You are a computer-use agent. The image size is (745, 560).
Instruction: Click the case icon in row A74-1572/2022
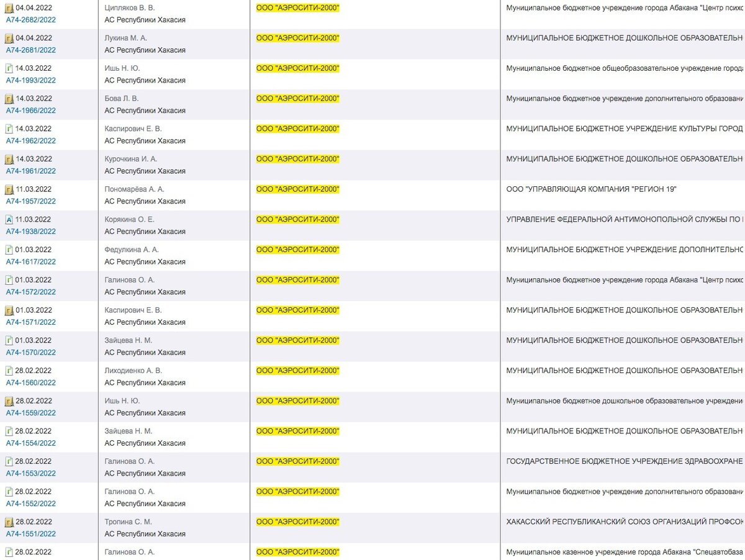[9, 281]
